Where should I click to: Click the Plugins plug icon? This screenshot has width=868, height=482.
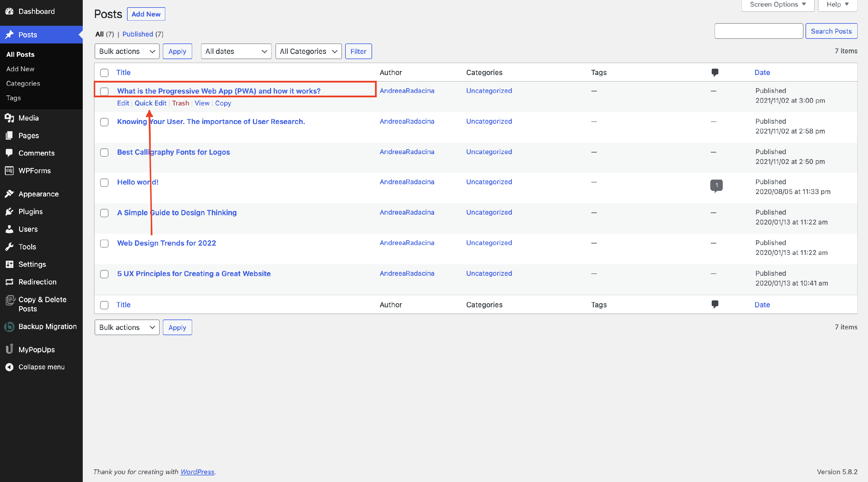click(x=10, y=211)
